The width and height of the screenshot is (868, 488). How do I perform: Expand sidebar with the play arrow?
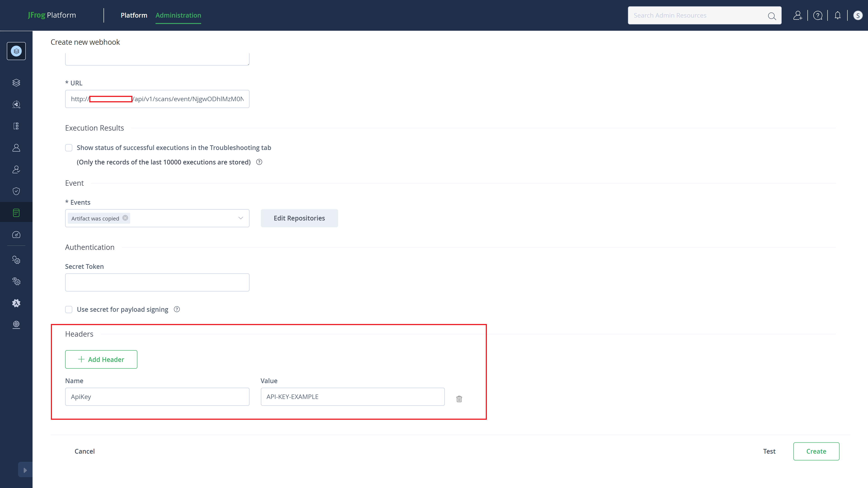tap(25, 470)
